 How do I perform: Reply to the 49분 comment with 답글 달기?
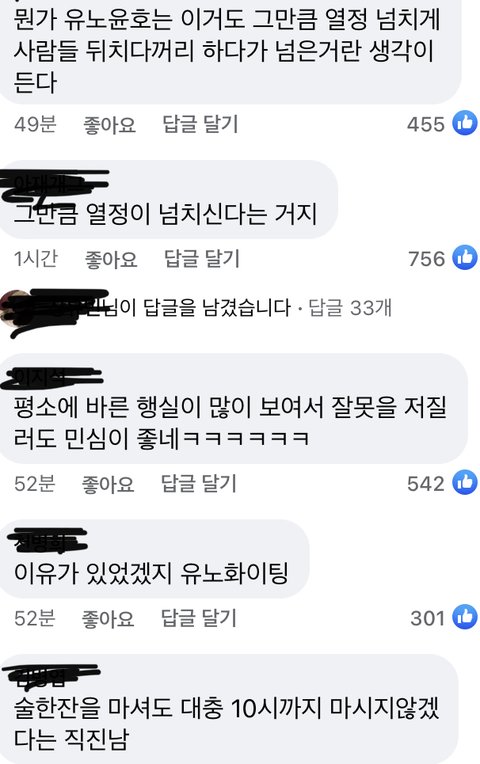pos(200,124)
